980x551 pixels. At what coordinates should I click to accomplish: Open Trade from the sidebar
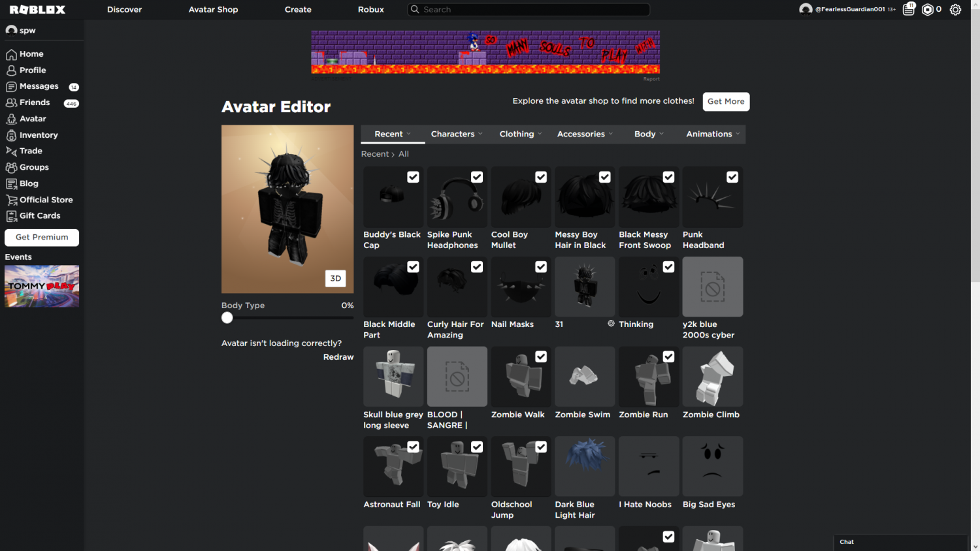click(x=31, y=151)
